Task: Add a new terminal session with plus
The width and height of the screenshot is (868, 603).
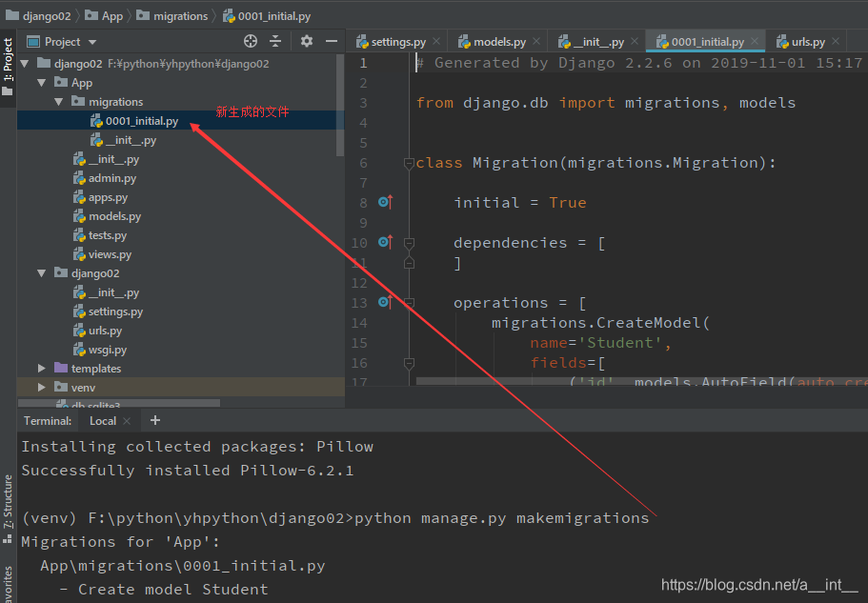Action: 155,420
